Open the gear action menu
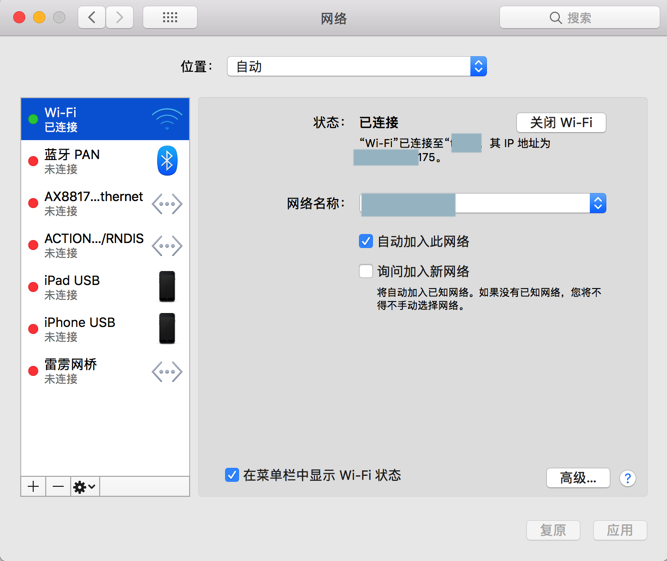667x561 pixels. tap(85, 486)
